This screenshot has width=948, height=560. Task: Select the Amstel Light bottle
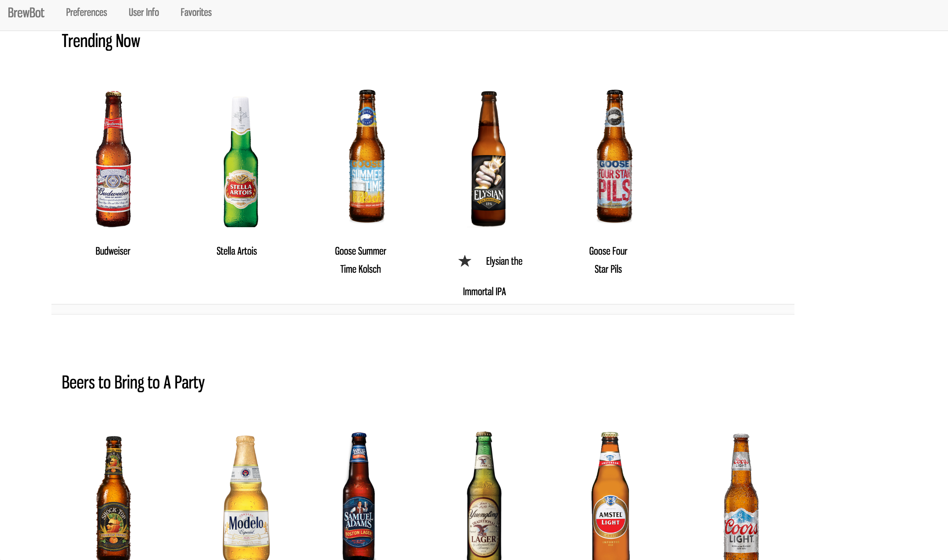coord(610,496)
